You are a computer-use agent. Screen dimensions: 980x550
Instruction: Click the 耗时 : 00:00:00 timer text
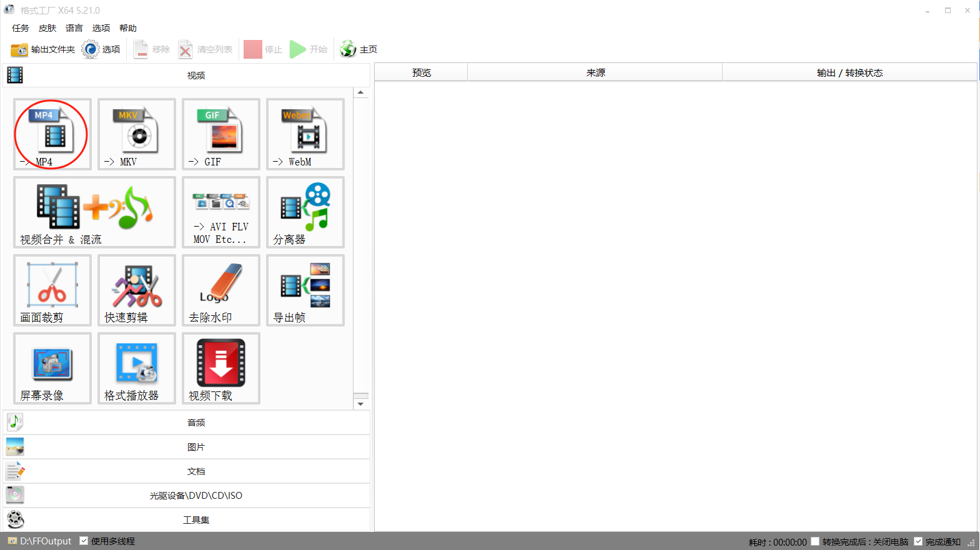[778, 542]
